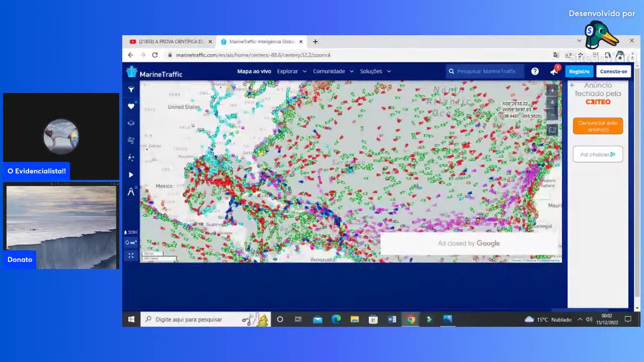Start the playback triangle icon in sidebar

coord(131,174)
